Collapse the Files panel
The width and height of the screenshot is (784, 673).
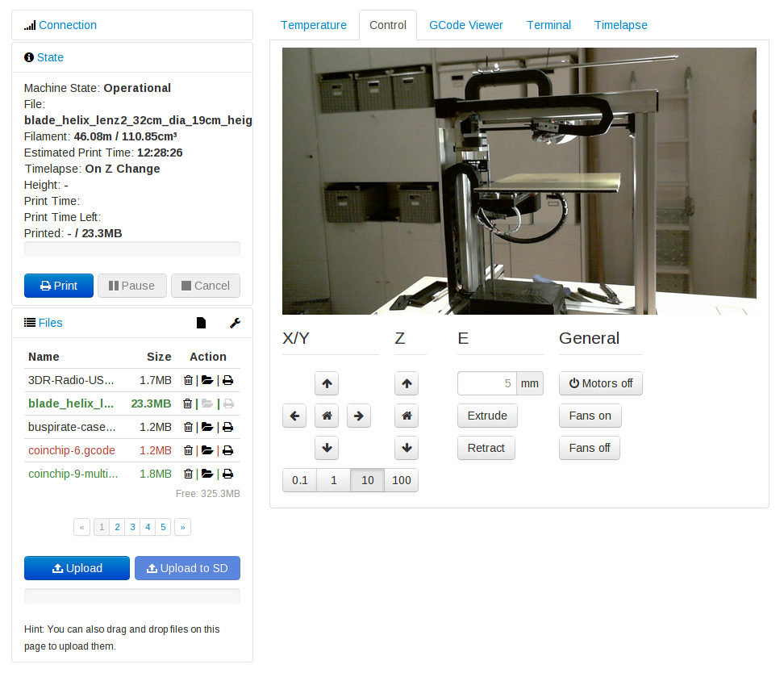[x=51, y=323]
